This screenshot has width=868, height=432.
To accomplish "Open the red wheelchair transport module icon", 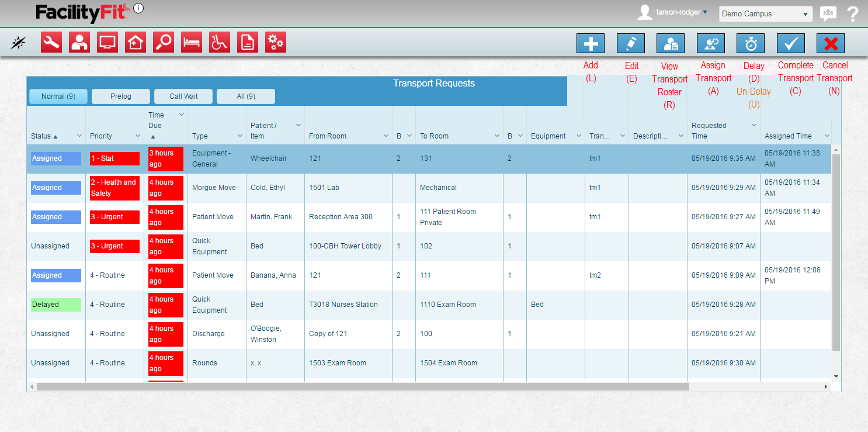I will [x=220, y=42].
